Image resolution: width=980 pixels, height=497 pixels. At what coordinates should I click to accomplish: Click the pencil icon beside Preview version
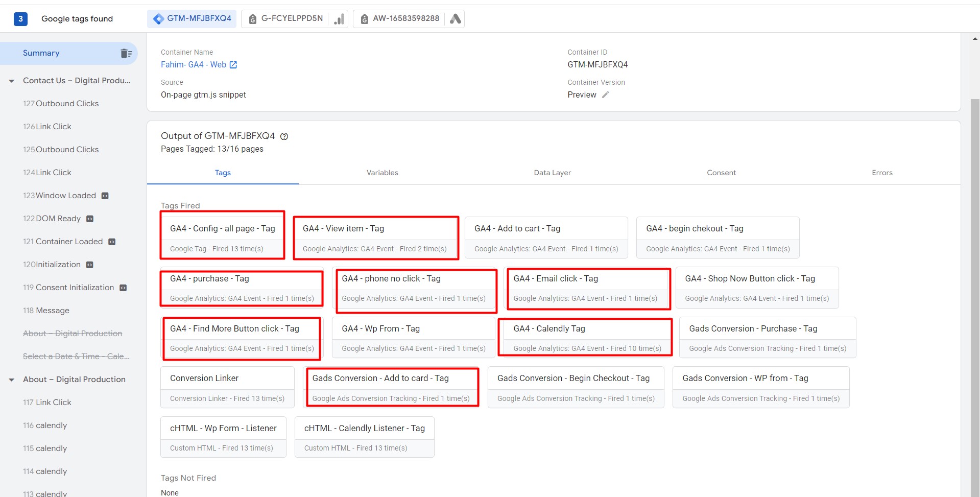[x=606, y=95]
